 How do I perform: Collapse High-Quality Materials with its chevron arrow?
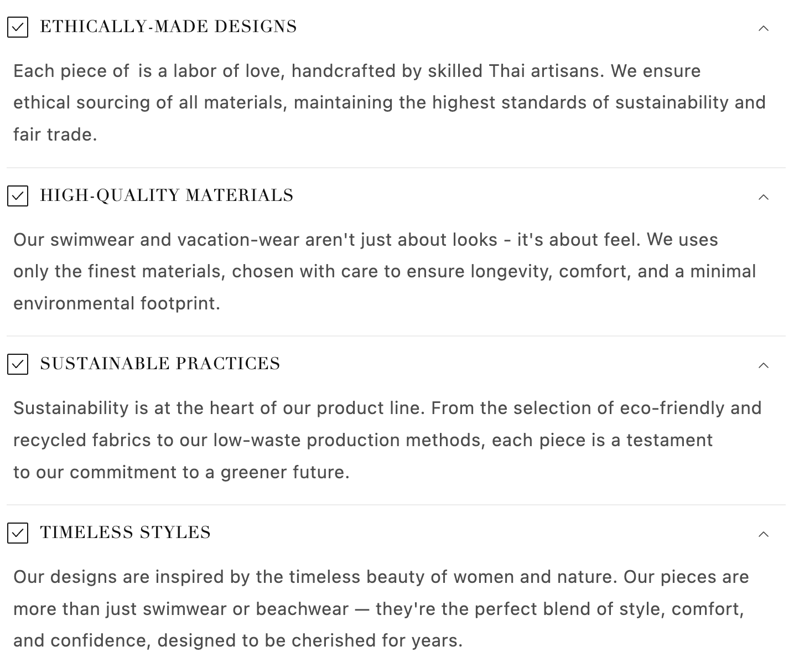point(764,197)
